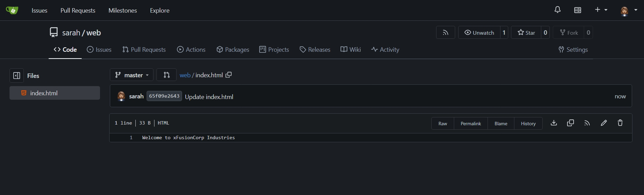Select index.html in the file tree
The width and height of the screenshot is (644, 195).
(x=44, y=93)
